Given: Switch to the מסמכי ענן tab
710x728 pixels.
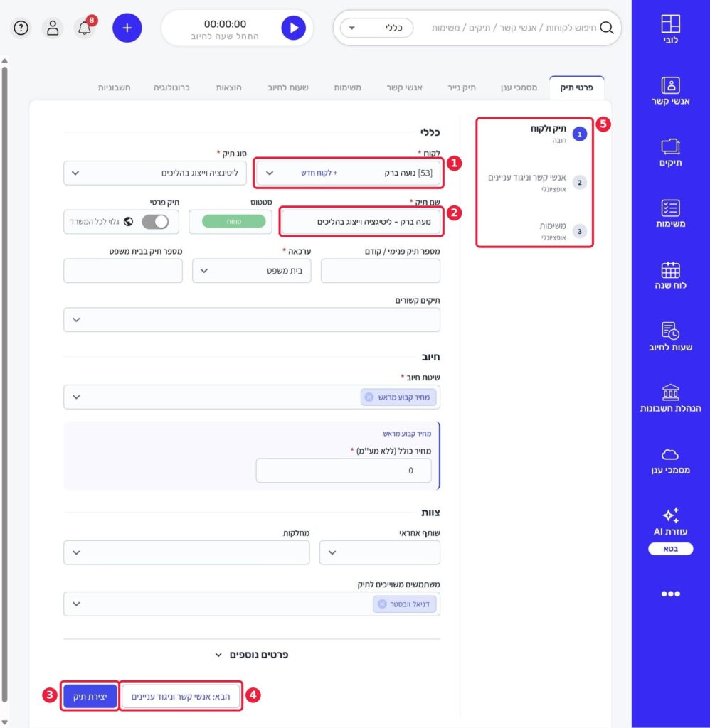Looking at the screenshot, I should 519,87.
